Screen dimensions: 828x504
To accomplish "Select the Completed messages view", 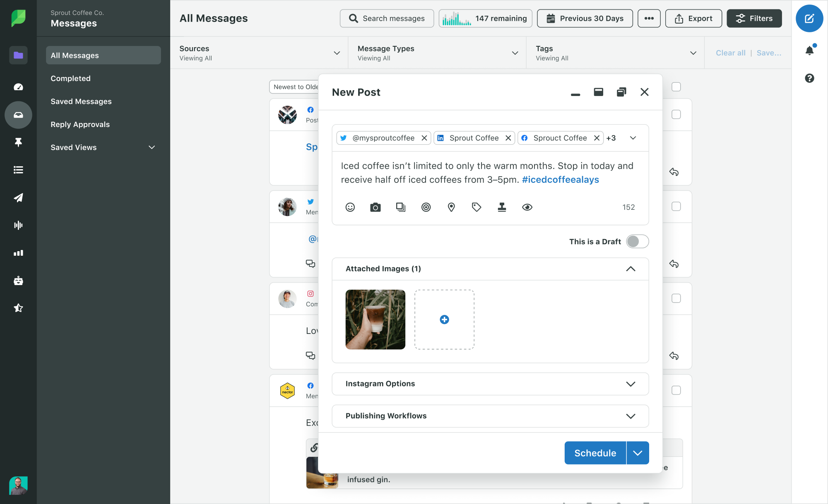I will (70, 78).
